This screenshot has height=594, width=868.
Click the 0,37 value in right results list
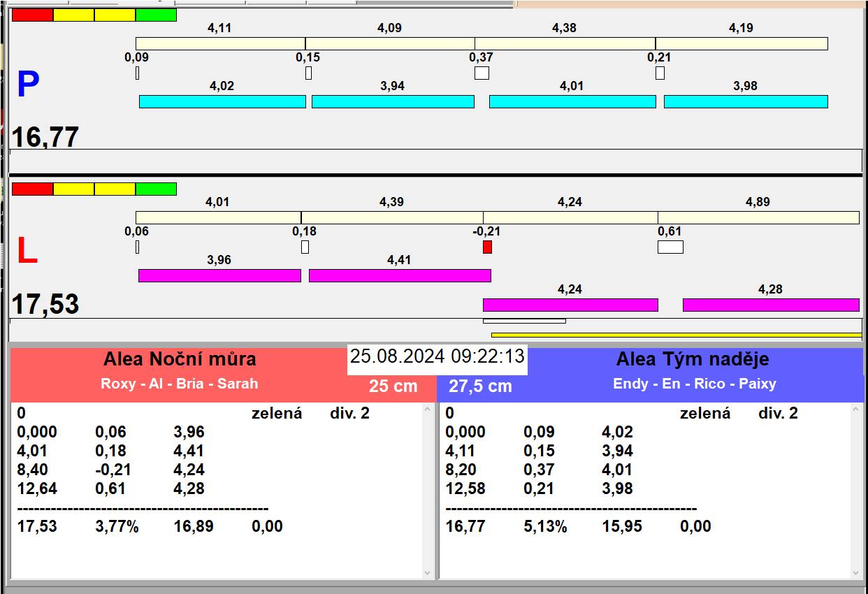(x=539, y=470)
